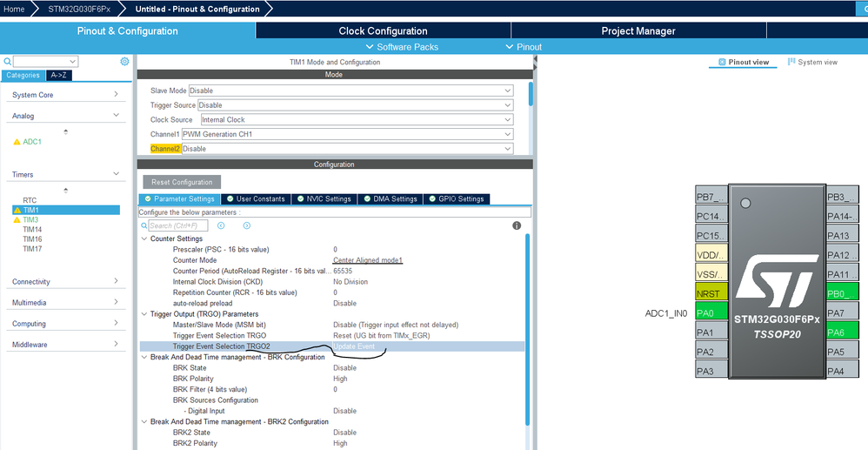Switch to Pinout & Configuration tab
This screenshot has width=868, height=450.
click(x=127, y=31)
